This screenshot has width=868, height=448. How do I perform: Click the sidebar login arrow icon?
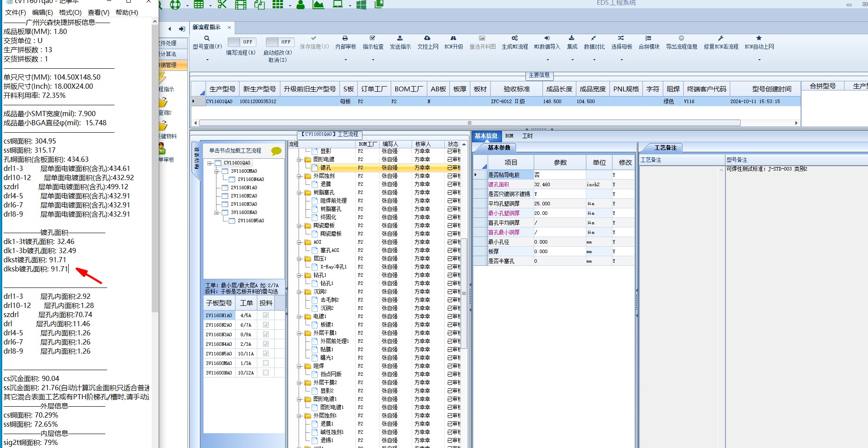182,29
